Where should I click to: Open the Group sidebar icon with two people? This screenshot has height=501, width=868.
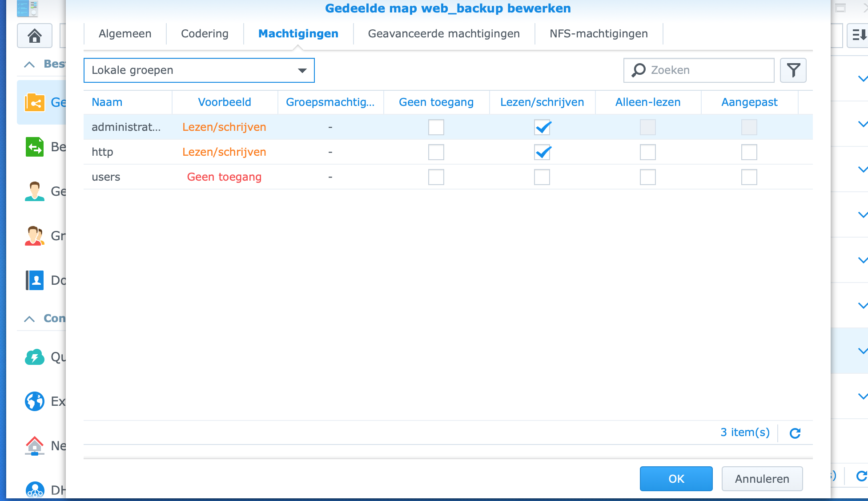(x=35, y=236)
